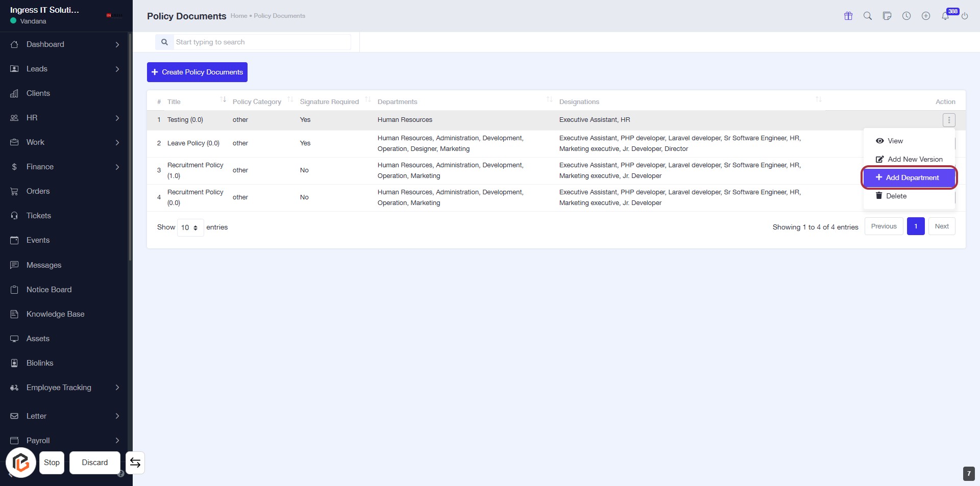Select Add Department from action menu
Viewport: 980px width, 486px height.
[909, 177]
